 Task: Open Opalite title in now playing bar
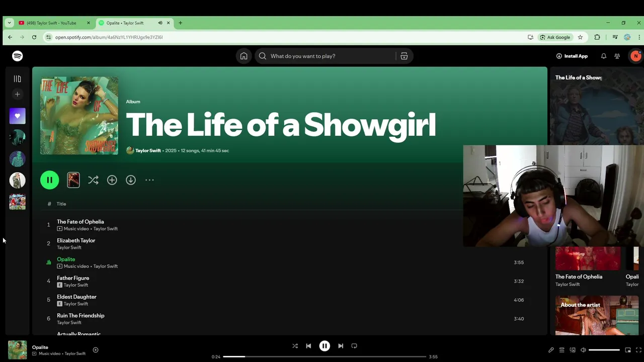[x=40, y=347]
